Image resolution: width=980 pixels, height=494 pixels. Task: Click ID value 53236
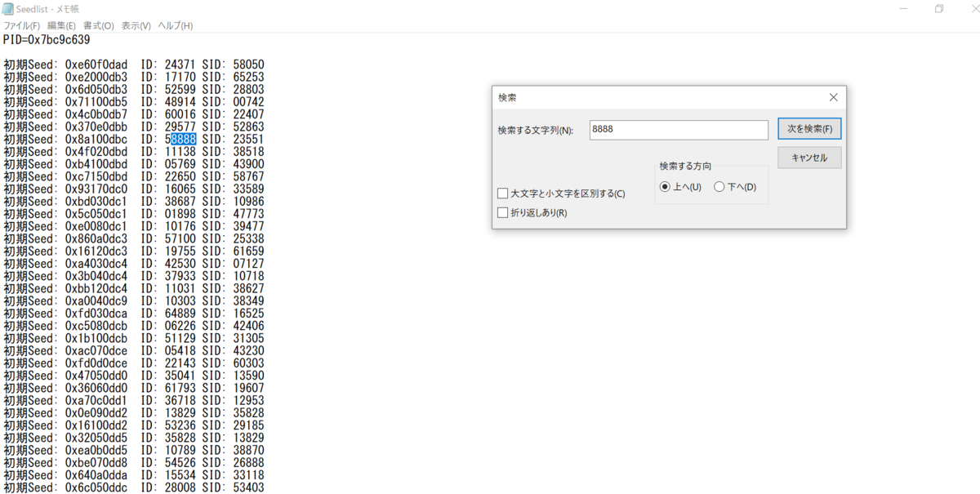(180, 426)
